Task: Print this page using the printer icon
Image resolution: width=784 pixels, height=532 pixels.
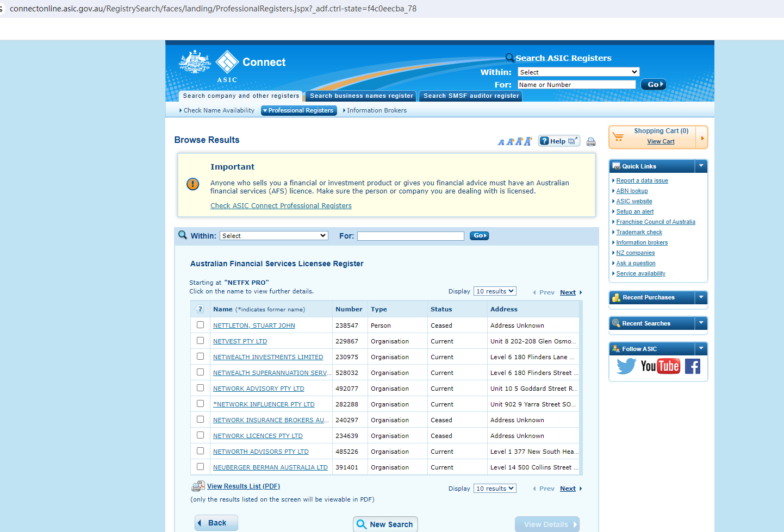Action: click(591, 142)
